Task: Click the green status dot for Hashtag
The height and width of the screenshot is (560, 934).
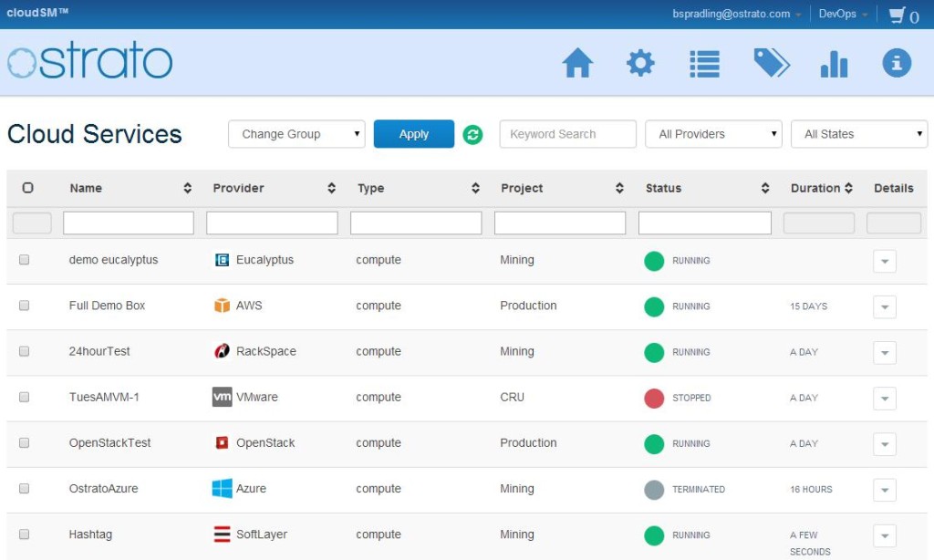Action: (x=654, y=535)
